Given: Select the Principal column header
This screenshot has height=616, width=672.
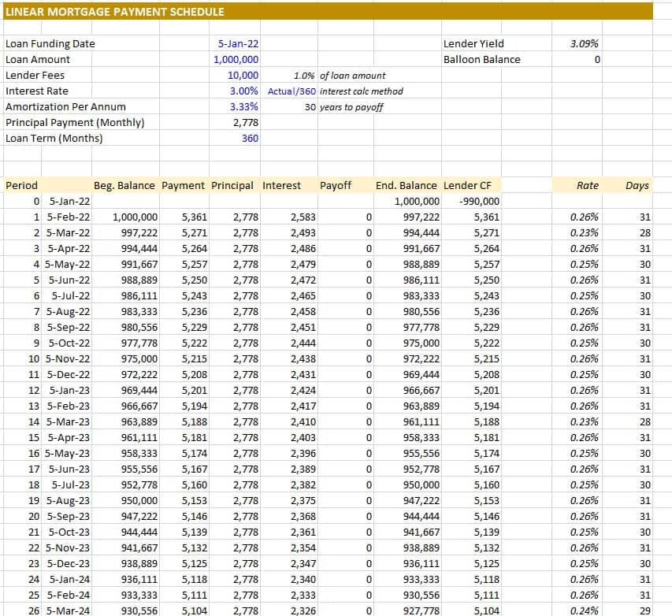Looking at the screenshot, I should coord(232,186).
